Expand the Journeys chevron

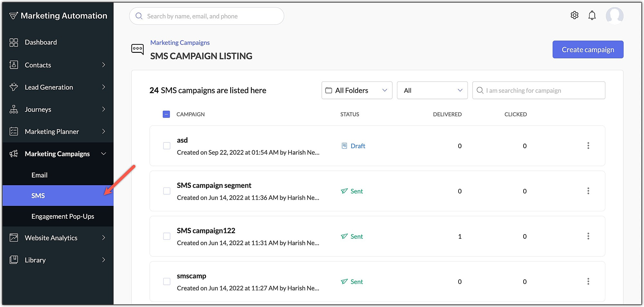(x=104, y=109)
